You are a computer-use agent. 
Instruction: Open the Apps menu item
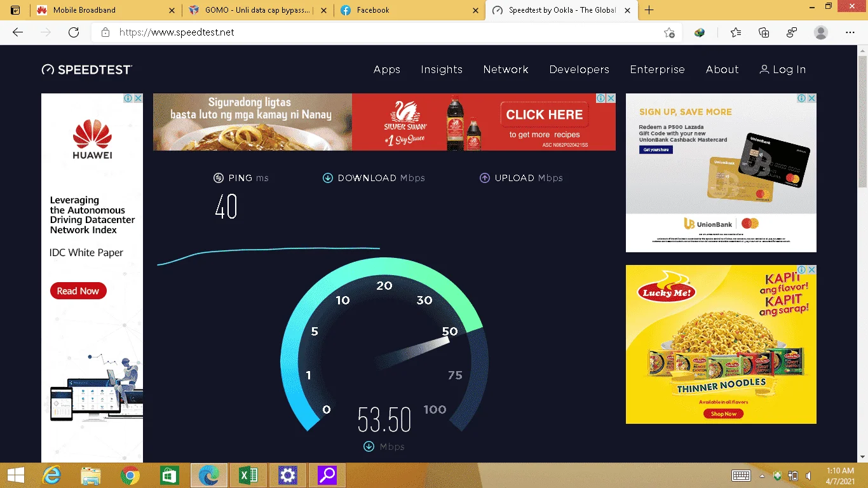coord(387,70)
